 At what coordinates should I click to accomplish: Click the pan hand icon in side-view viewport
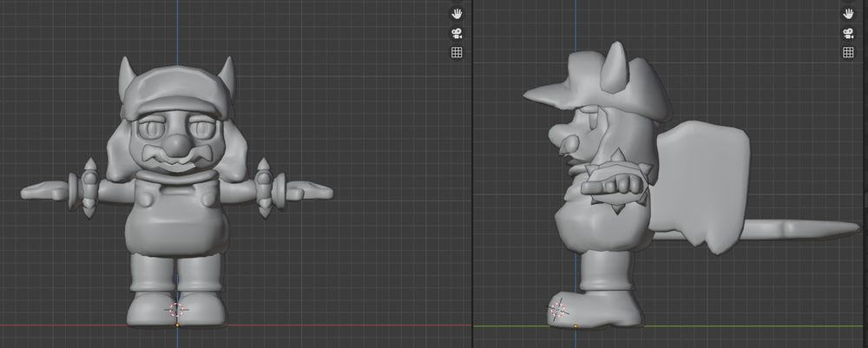tap(848, 13)
